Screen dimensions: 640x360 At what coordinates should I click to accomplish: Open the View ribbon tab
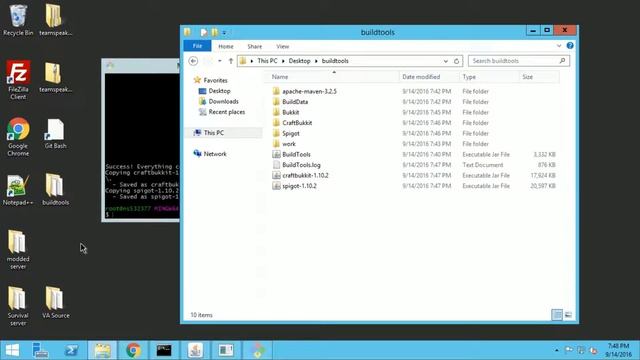tap(282, 47)
